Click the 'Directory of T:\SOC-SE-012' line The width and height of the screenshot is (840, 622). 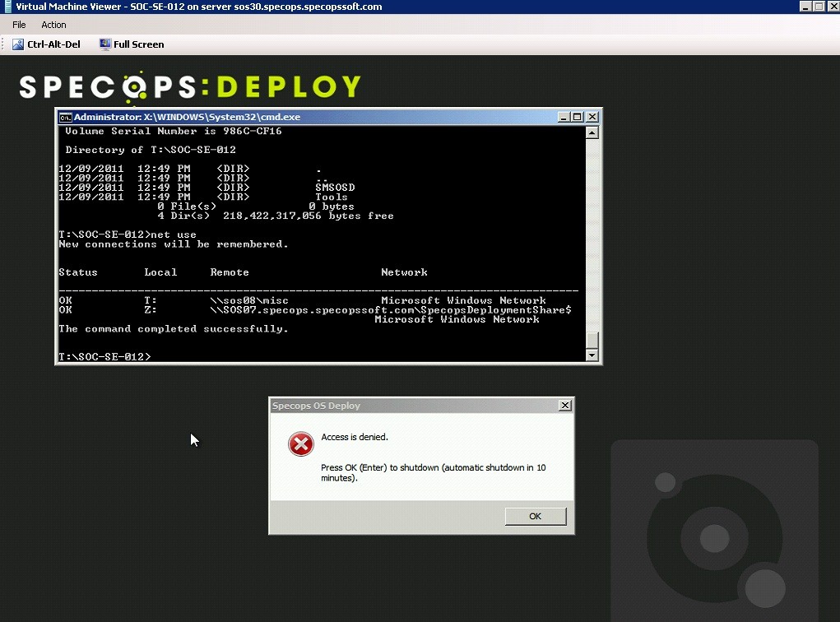pos(151,150)
